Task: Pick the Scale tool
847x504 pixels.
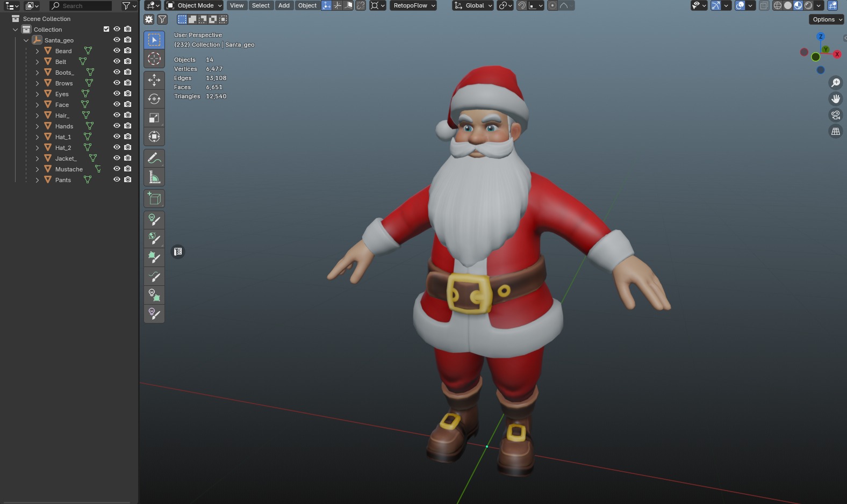Action: [154, 118]
